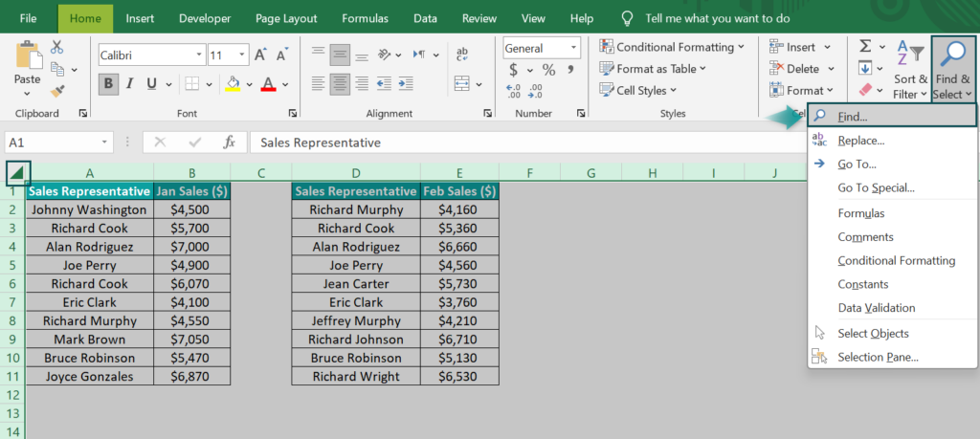The height and width of the screenshot is (439, 980).
Task: Toggle Bold formatting off
Action: click(108, 83)
